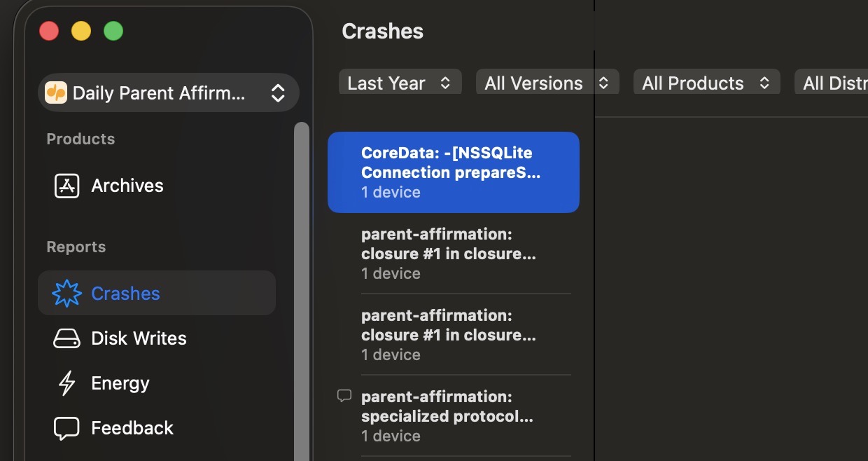The image size is (868, 461).
Task: Click the feedback bubble beside specialized protocol crash
Action: click(344, 395)
